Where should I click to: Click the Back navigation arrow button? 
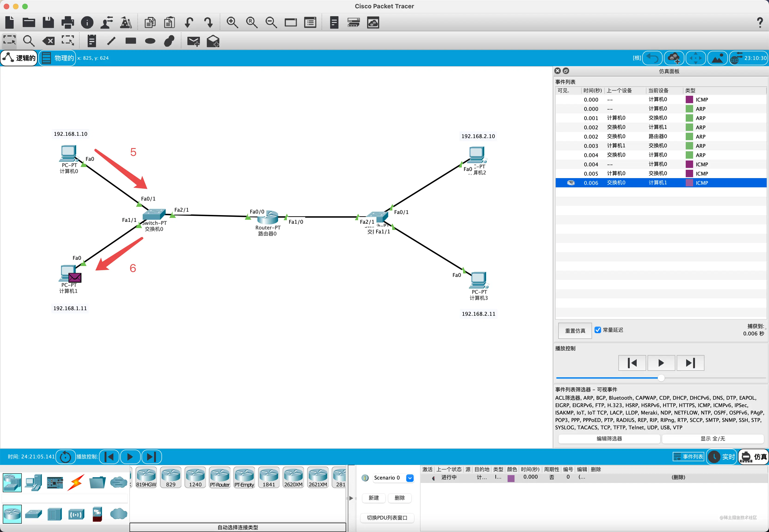point(652,58)
